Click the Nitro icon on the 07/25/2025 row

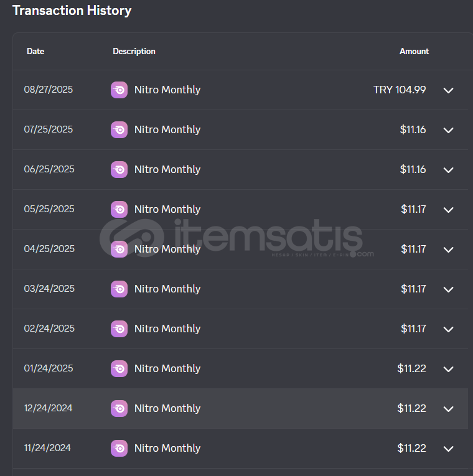pyautogui.click(x=119, y=129)
